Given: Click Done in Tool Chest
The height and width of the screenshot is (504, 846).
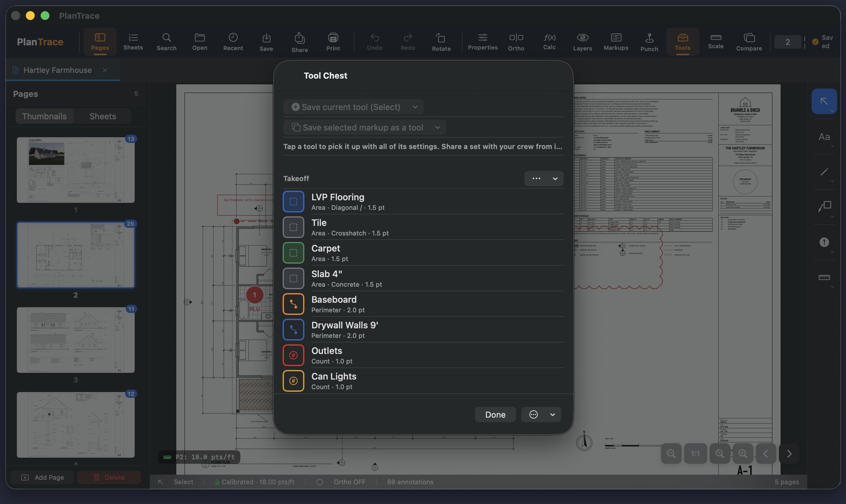Looking at the screenshot, I should point(495,415).
